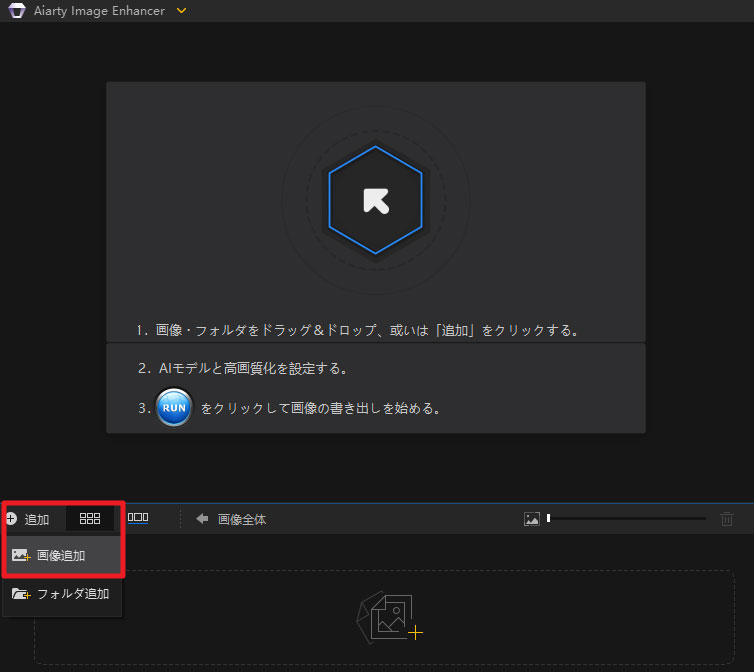The image size is (754, 672).
Task: Switch to filmstrip thumbnail view
Action: click(x=138, y=518)
